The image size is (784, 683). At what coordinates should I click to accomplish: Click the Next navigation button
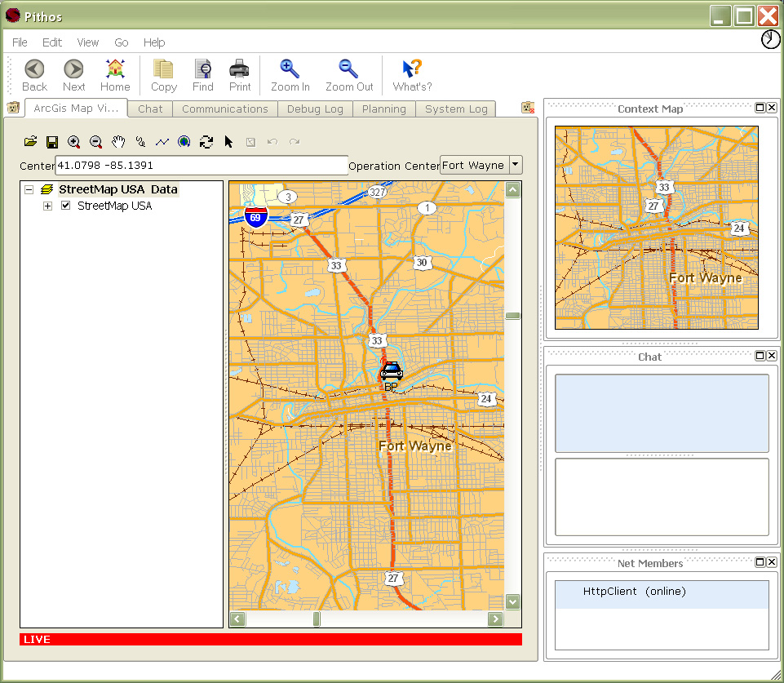coord(74,75)
